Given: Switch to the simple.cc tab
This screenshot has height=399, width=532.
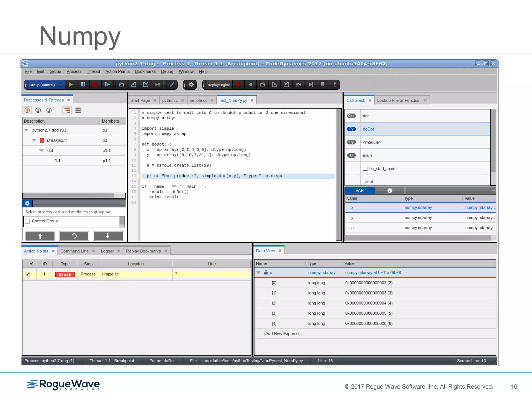Looking at the screenshot, I should 198,101.
